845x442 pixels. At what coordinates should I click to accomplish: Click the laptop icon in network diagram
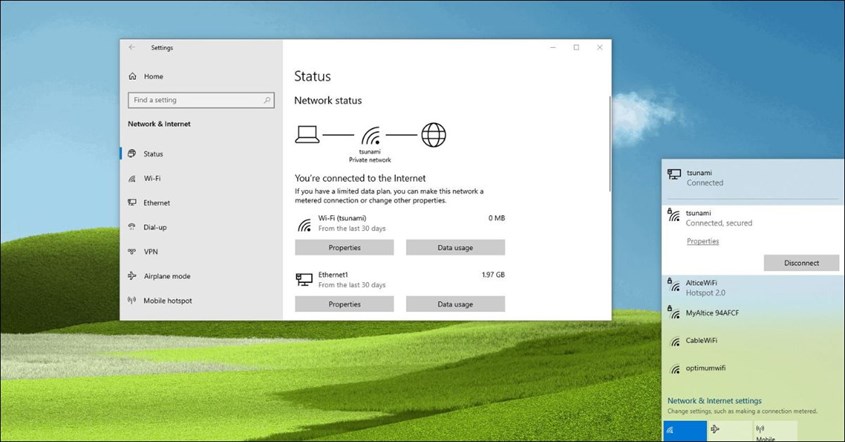tap(307, 134)
